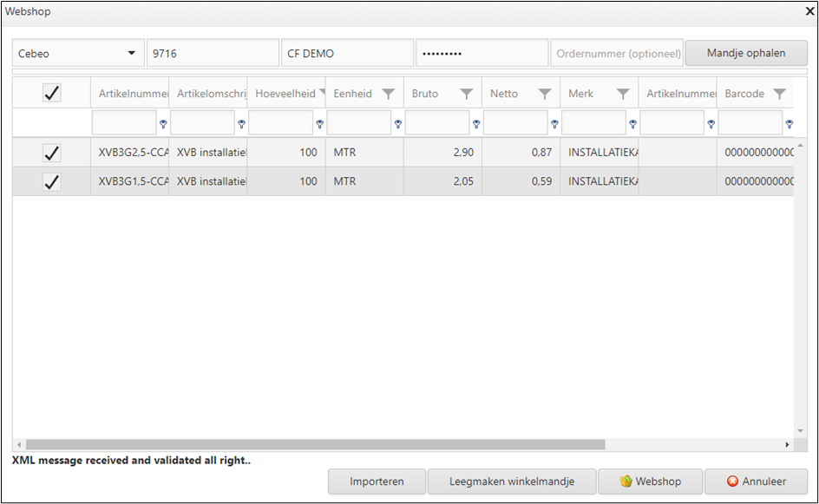Click filter operator icon under Merk column
This screenshot has height=504, width=819.
click(x=632, y=124)
